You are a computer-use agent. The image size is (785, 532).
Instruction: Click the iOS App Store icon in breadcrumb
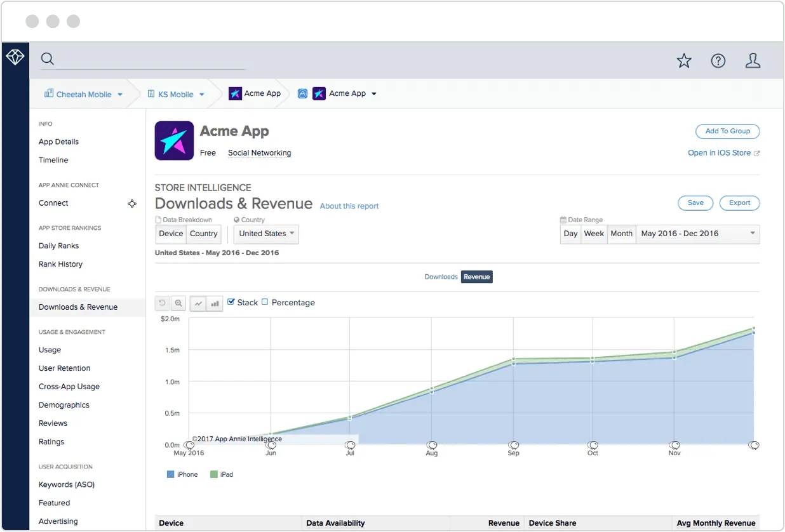(x=303, y=93)
